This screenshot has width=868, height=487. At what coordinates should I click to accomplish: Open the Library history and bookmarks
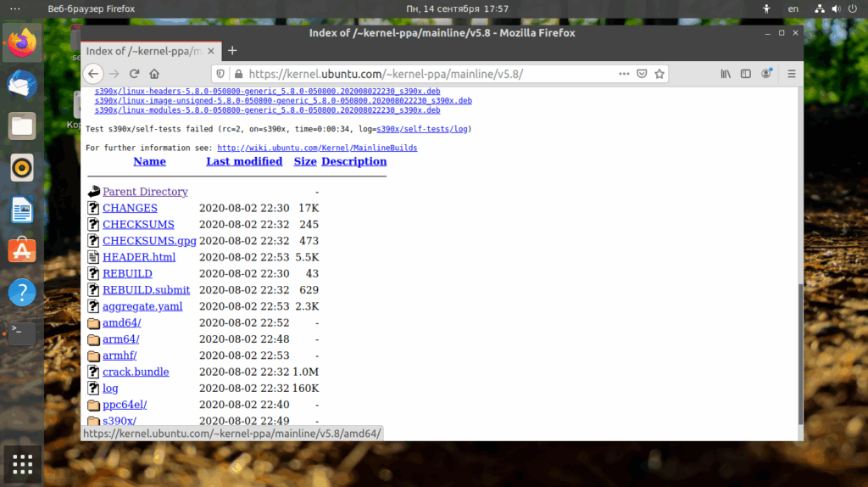(x=726, y=74)
